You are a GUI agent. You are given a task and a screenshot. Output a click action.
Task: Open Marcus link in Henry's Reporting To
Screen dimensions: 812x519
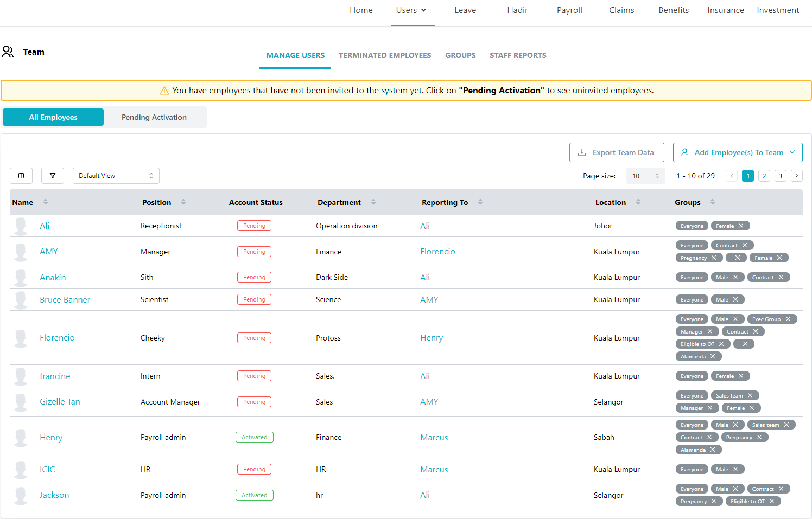click(x=434, y=438)
